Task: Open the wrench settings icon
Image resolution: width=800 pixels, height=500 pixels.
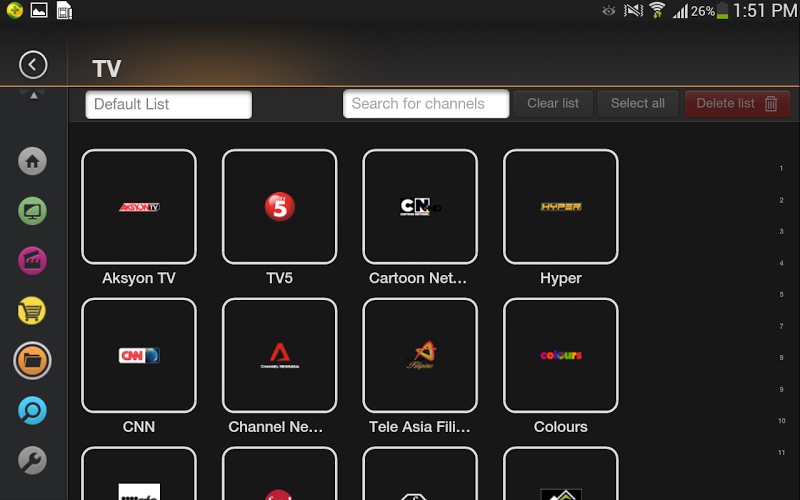Action: pyautogui.click(x=32, y=460)
